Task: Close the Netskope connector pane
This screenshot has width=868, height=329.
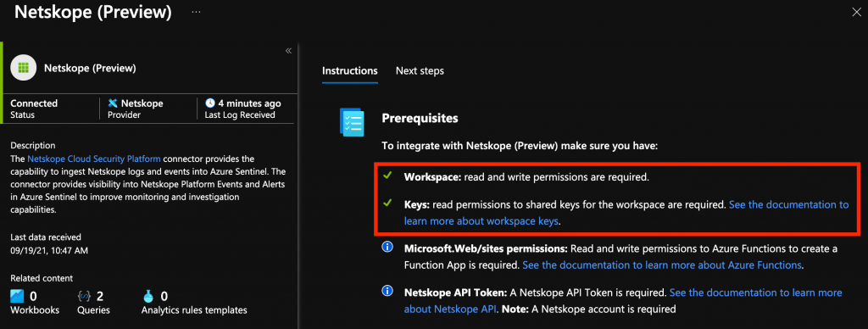Action: click(x=856, y=12)
